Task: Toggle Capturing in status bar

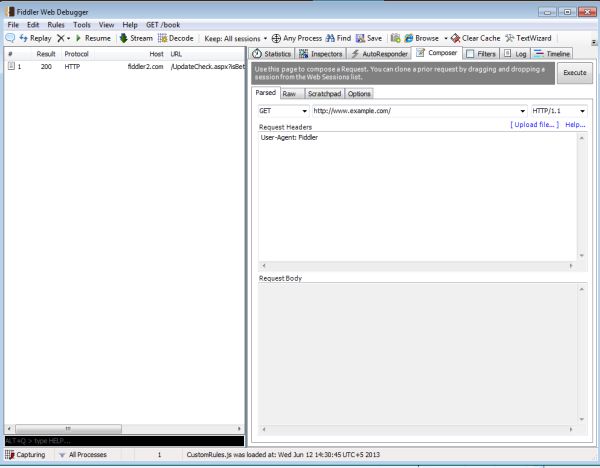Action: tap(26, 455)
